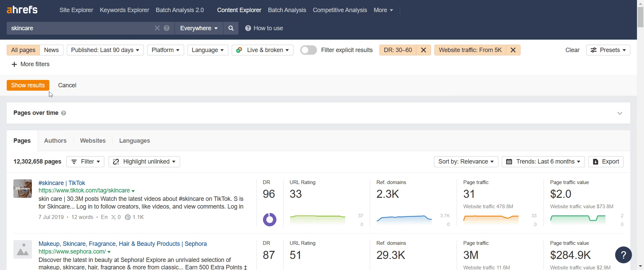
Task: Open Batch Analysis 2.0
Action: (x=180, y=10)
